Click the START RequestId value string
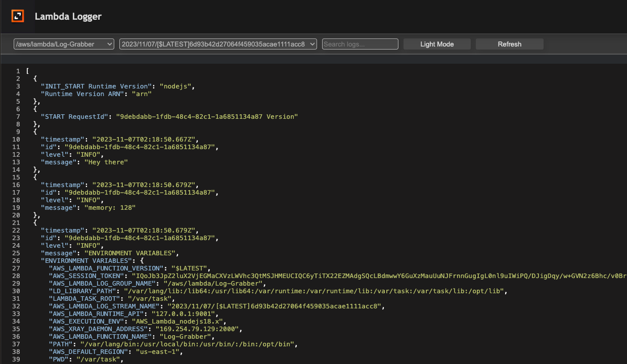The width and height of the screenshot is (627, 364). [x=207, y=116]
